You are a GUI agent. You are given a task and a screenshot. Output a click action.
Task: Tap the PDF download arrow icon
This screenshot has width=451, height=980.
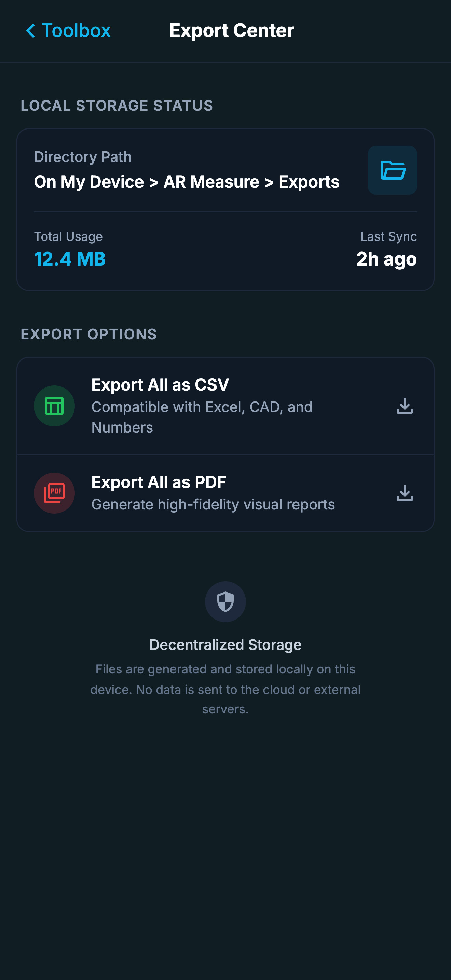click(405, 493)
